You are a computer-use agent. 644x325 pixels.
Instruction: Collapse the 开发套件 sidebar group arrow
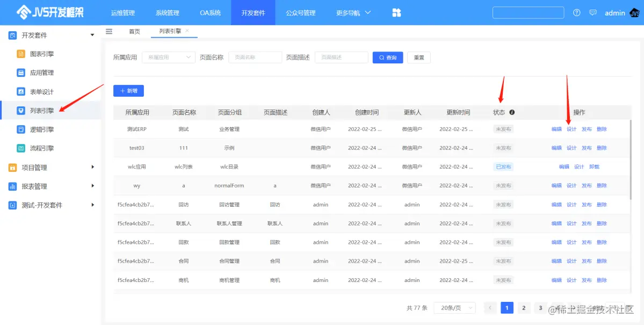tap(92, 35)
